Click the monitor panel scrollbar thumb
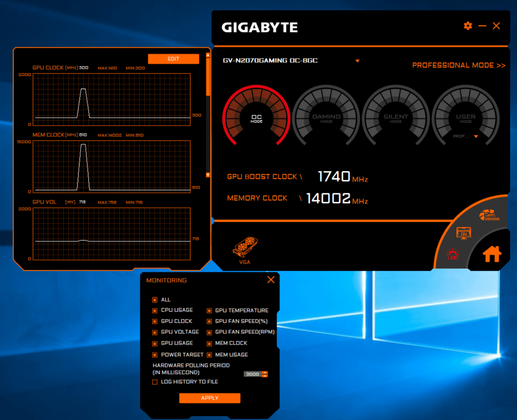 [208, 77]
